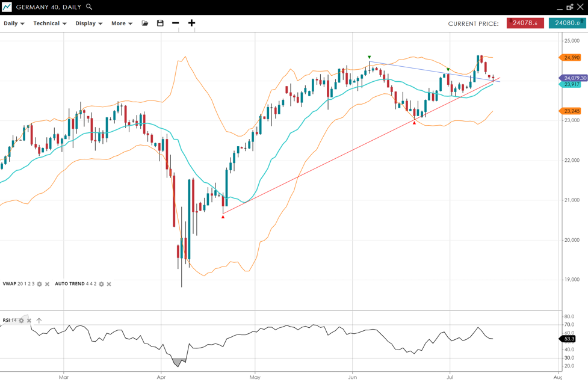This screenshot has width=588, height=382.
Task: Zoom out using the minus icon
Action: pyautogui.click(x=176, y=23)
